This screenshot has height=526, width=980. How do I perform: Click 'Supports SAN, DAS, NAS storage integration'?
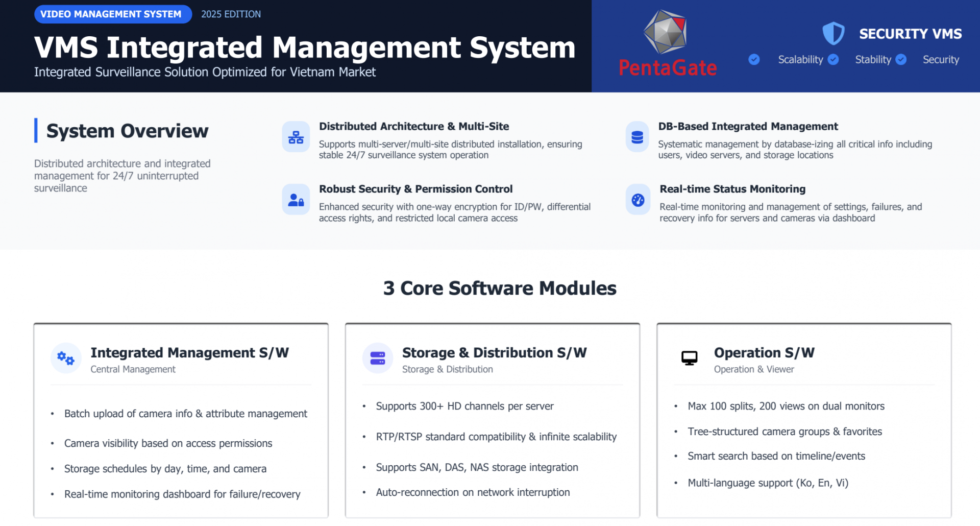tap(477, 467)
